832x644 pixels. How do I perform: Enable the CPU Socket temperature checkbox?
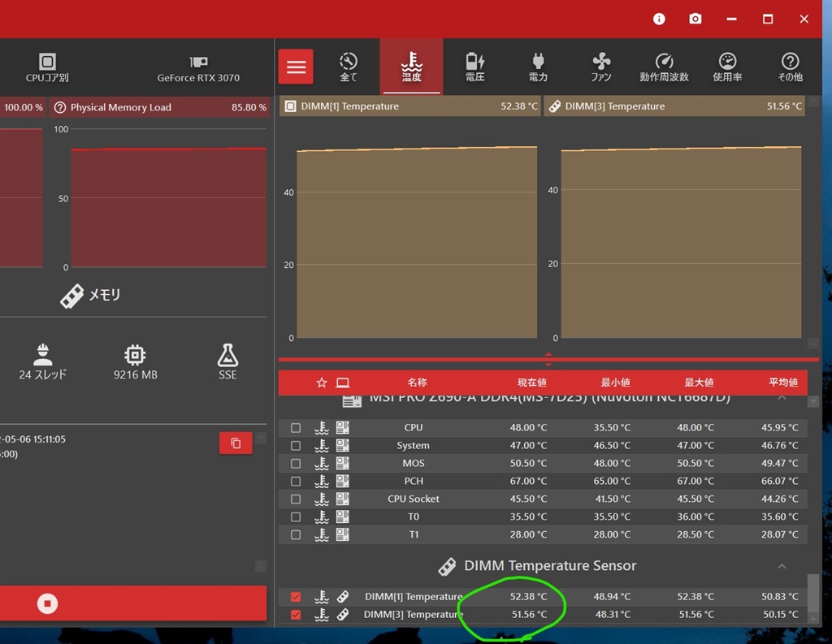[296, 499]
